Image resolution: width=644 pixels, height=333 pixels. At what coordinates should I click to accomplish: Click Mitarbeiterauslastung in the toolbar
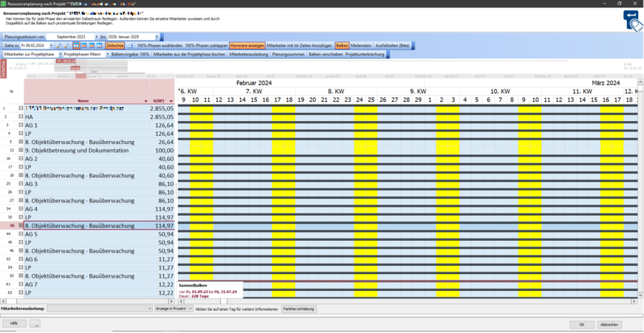coord(249,54)
